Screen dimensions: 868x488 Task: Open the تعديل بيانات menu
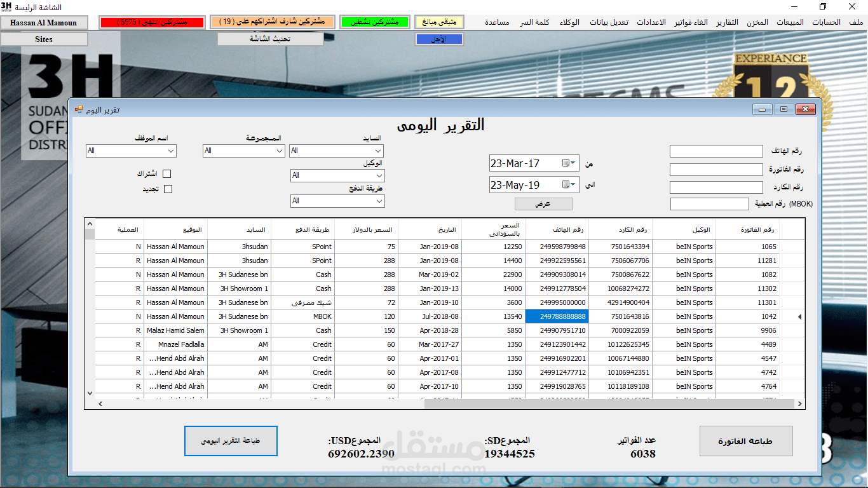[x=609, y=22]
